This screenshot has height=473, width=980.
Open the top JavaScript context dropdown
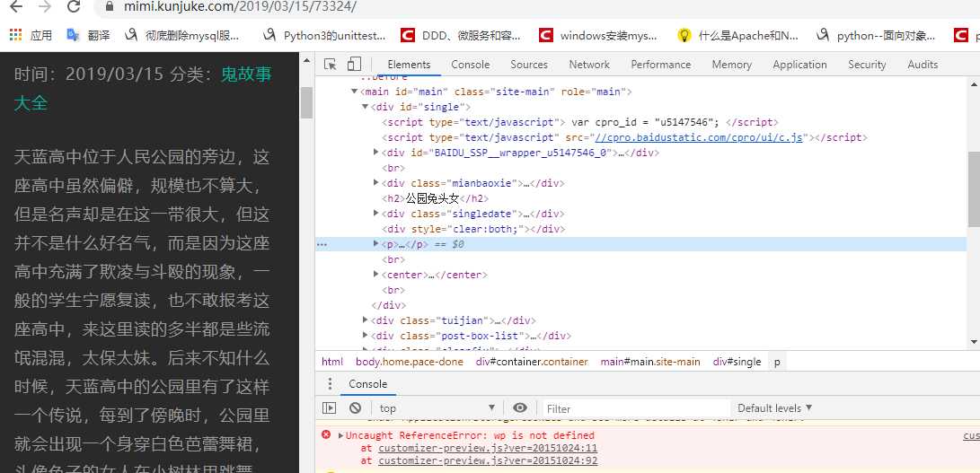(x=437, y=408)
